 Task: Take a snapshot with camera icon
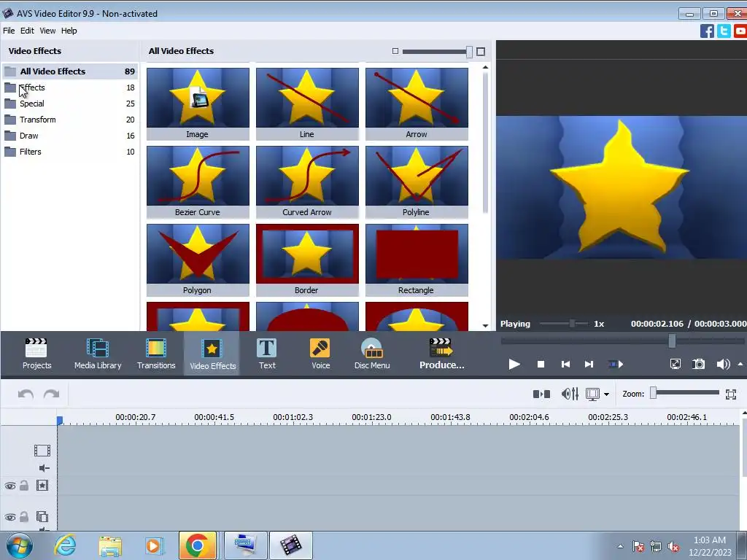pyautogui.click(x=698, y=365)
